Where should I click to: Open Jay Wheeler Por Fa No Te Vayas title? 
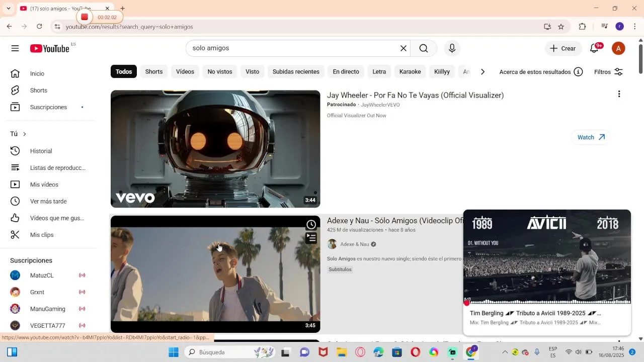(x=415, y=95)
